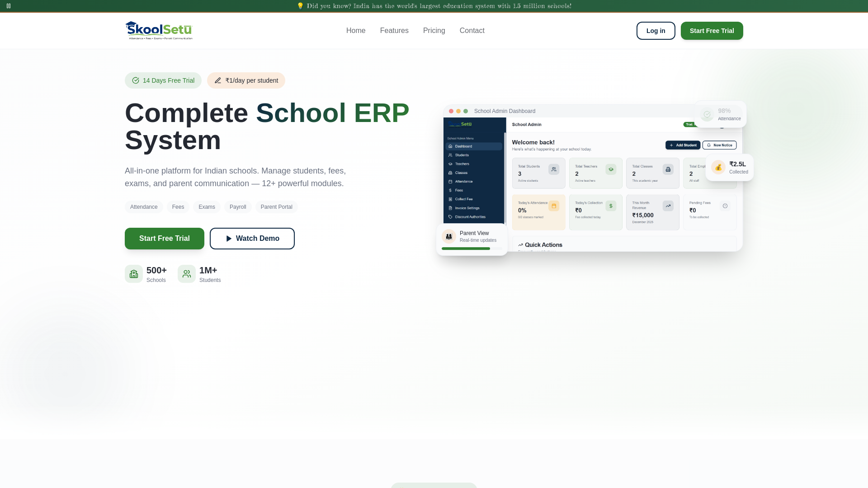This screenshot has height=488, width=868.
Task: Select the Parent Portal feature tag
Action: tap(277, 207)
